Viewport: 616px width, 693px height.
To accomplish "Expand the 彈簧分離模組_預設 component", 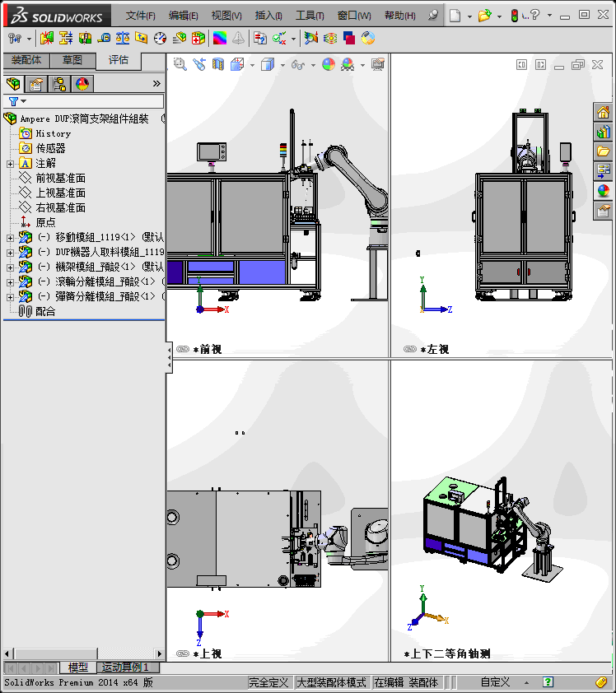I will (x=10, y=297).
